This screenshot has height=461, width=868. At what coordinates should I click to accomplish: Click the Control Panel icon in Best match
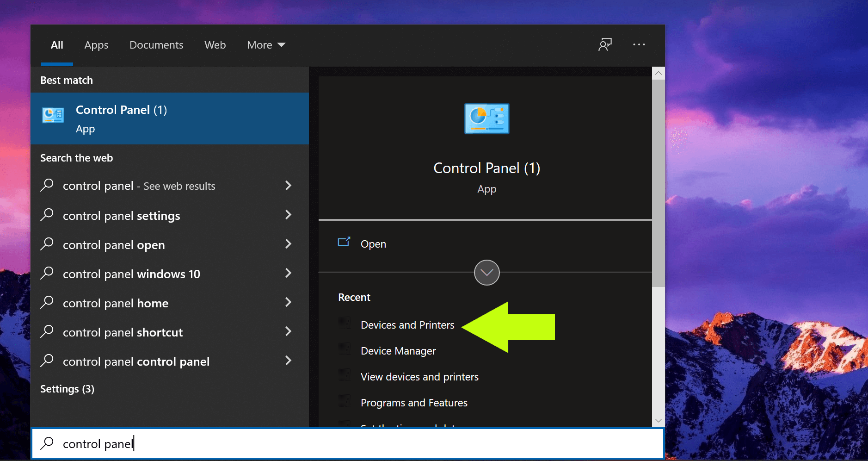(x=53, y=115)
